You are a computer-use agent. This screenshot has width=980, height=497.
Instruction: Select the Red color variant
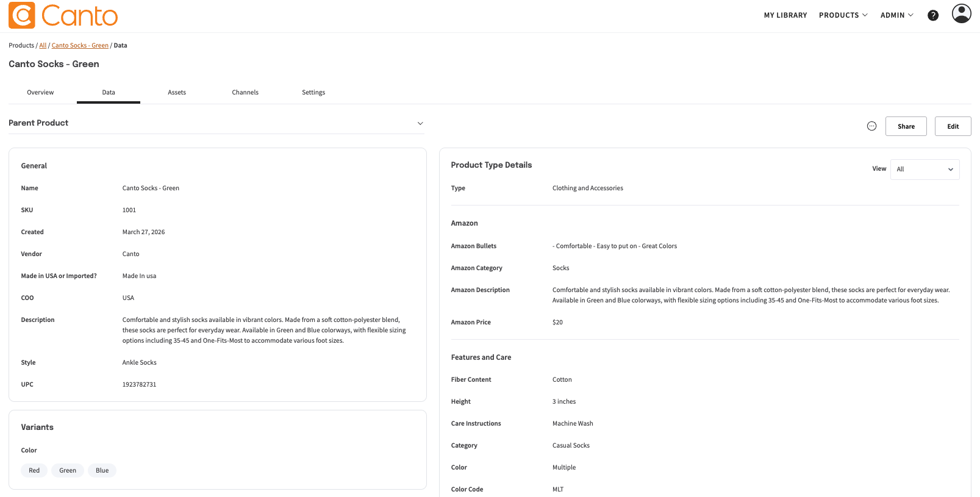click(34, 471)
